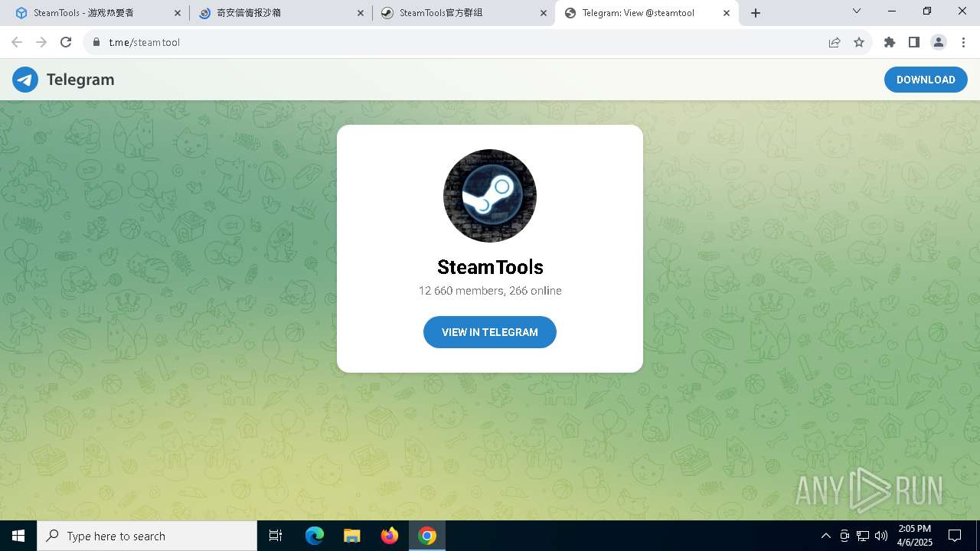Click the network tray icon
Image resolution: width=980 pixels, height=551 pixels.
[x=863, y=536]
